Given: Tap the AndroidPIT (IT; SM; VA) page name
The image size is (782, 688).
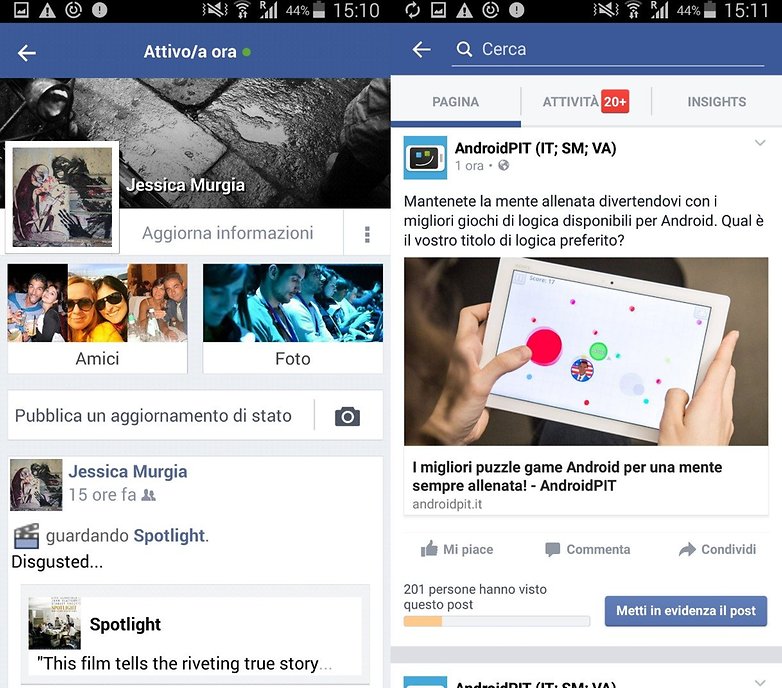Looking at the screenshot, I should [535, 148].
